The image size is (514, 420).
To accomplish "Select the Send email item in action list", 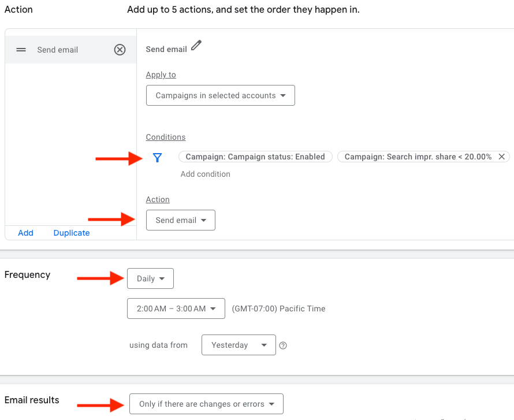I will click(58, 50).
